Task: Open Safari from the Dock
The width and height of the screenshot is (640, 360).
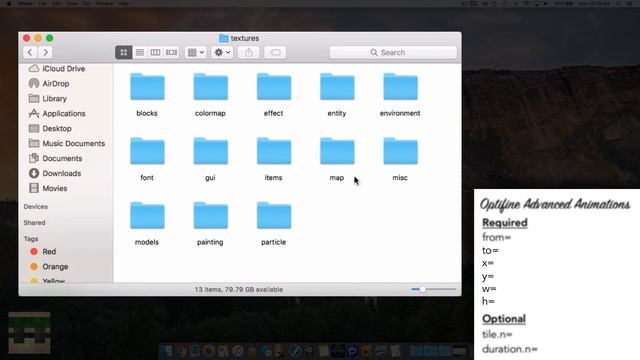Action: click(295, 351)
